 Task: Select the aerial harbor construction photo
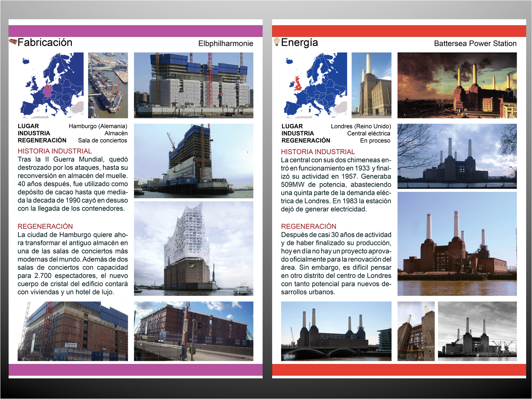pos(108,85)
